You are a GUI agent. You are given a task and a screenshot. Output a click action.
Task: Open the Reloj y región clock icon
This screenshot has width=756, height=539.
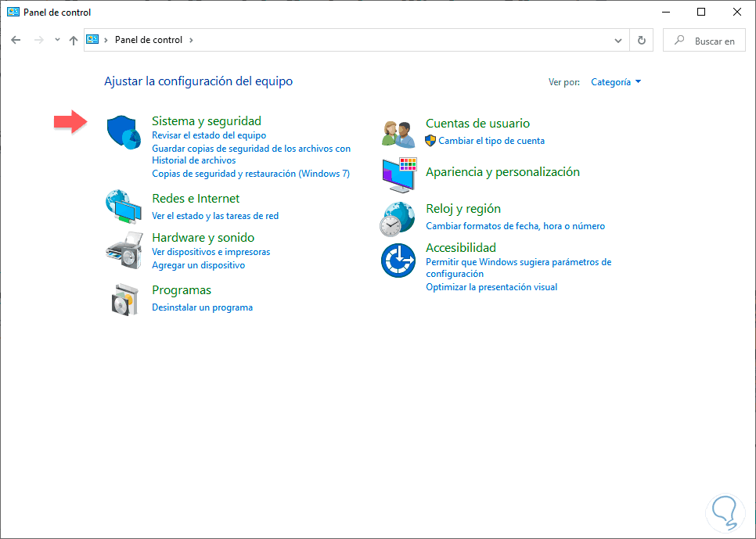tap(398, 219)
